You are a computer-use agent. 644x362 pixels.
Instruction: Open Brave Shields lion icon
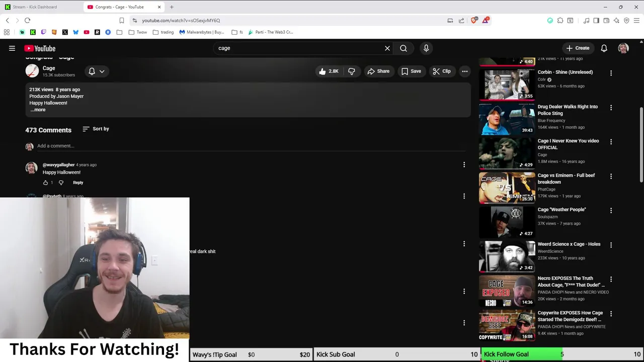click(x=474, y=21)
